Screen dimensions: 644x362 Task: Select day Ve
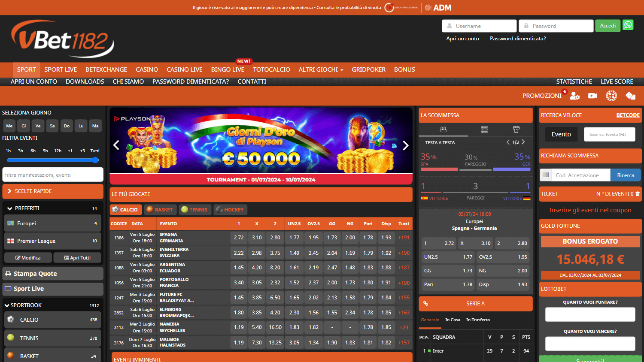38,126
